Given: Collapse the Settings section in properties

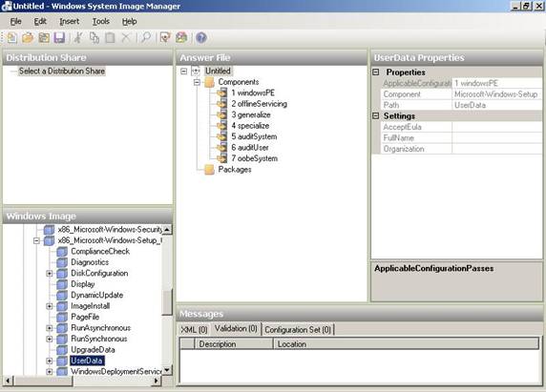Looking at the screenshot, I should click(376, 115).
